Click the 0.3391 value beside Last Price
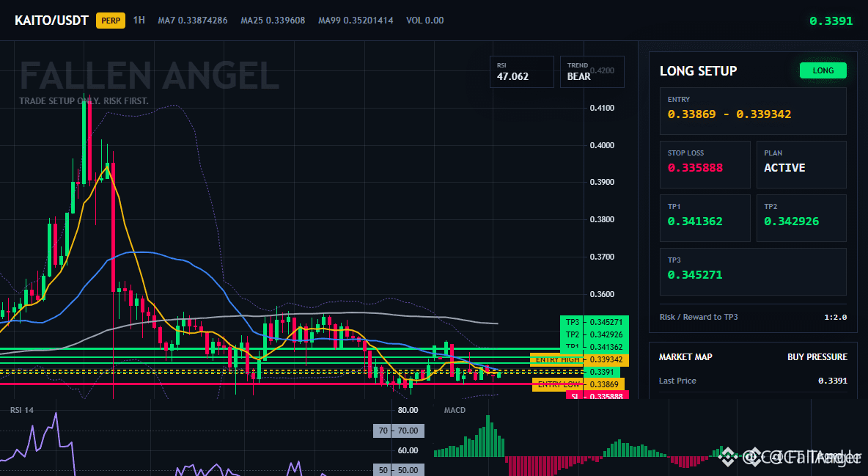Viewport: 868px width, 476px height. [833, 381]
